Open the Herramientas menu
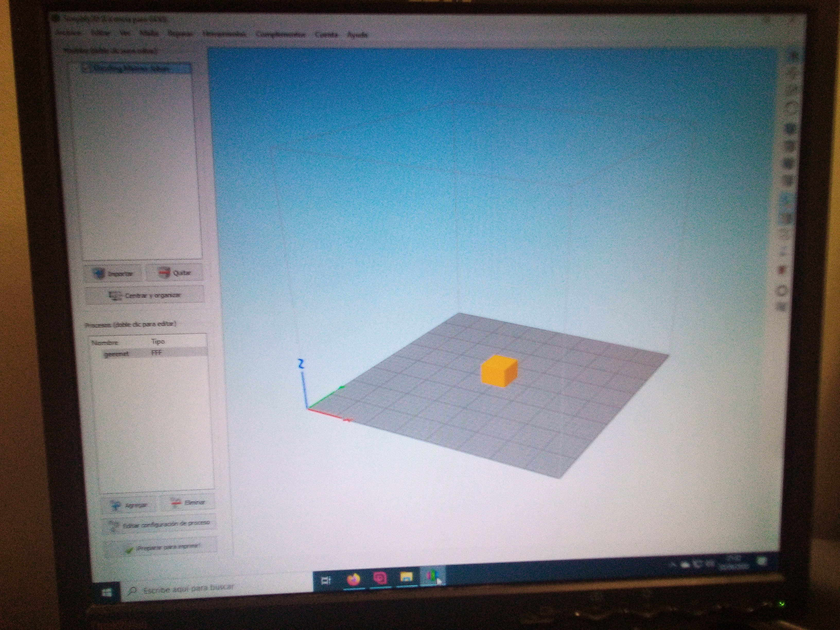Screen dimensions: 840x630 tap(224, 34)
